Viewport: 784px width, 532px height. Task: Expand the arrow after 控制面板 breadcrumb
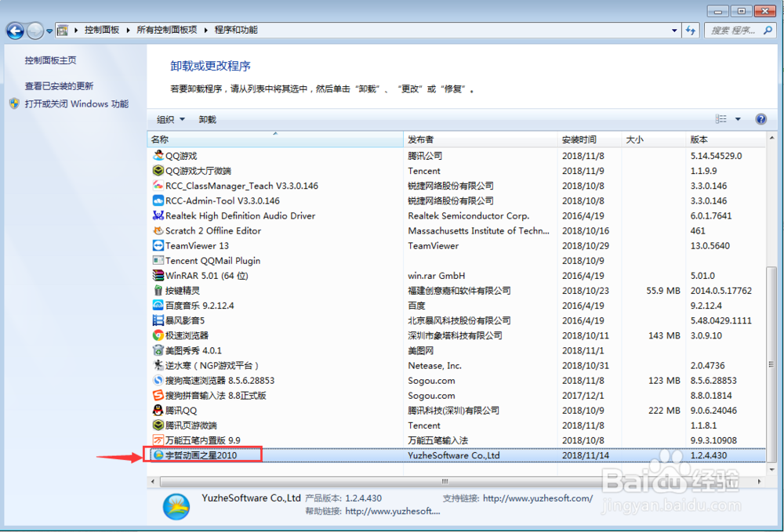[x=128, y=30]
